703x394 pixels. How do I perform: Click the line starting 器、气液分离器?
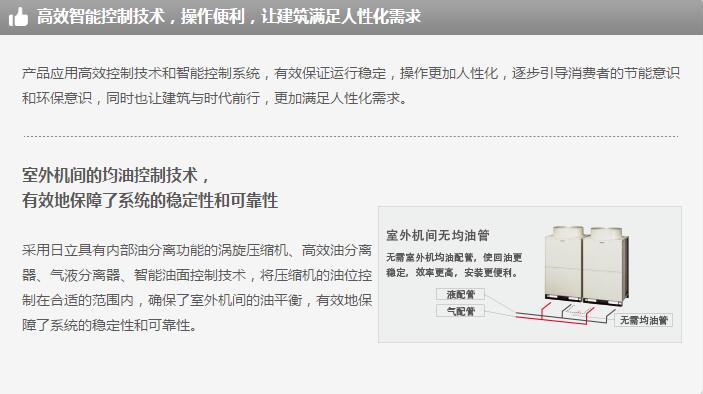(x=197, y=275)
